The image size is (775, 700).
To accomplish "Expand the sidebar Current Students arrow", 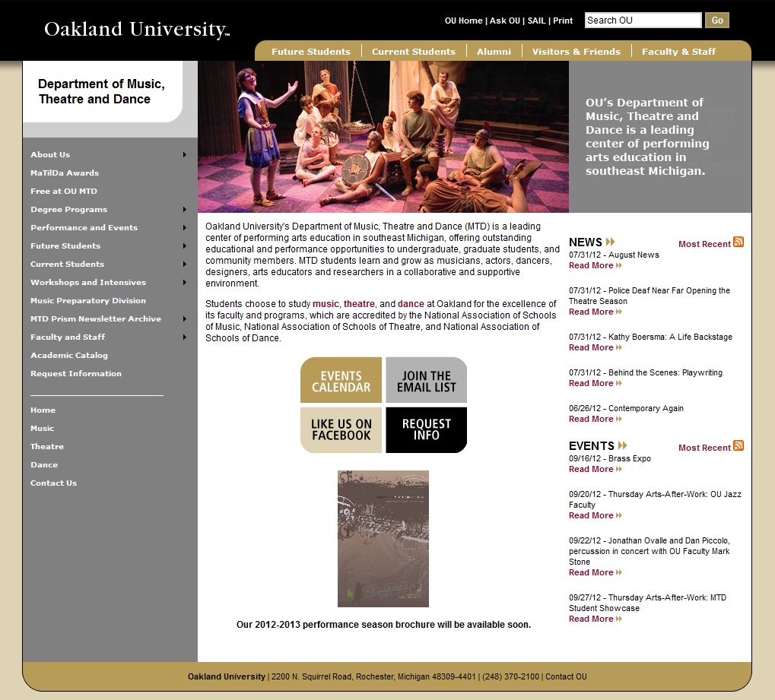I will tap(184, 264).
